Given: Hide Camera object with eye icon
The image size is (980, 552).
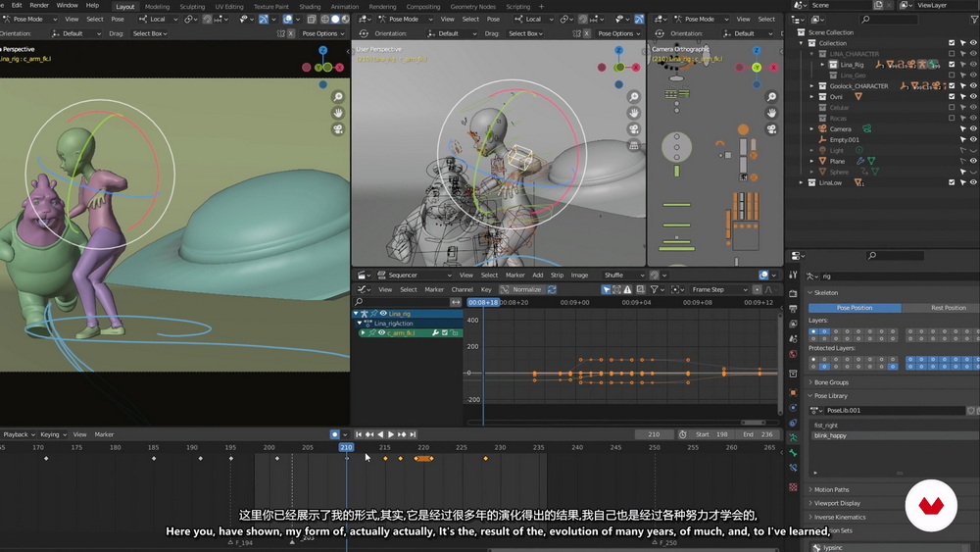Looking at the screenshot, I should pyautogui.click(x=973, y=128).
